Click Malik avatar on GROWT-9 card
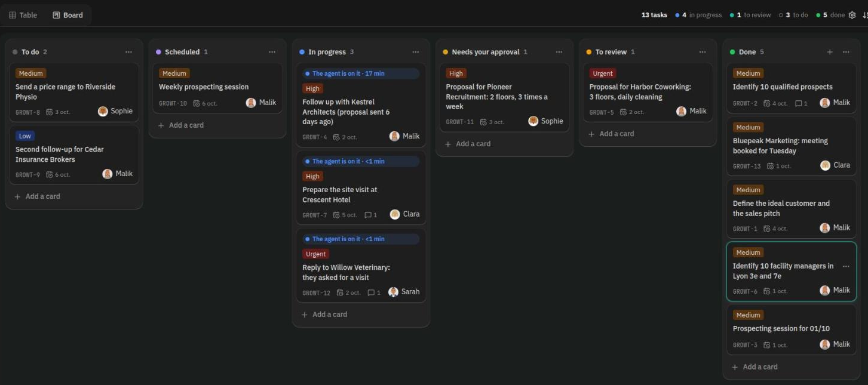The height and width of the screenshot is (385, 868). pyautogui.click(x=108, y=174)
